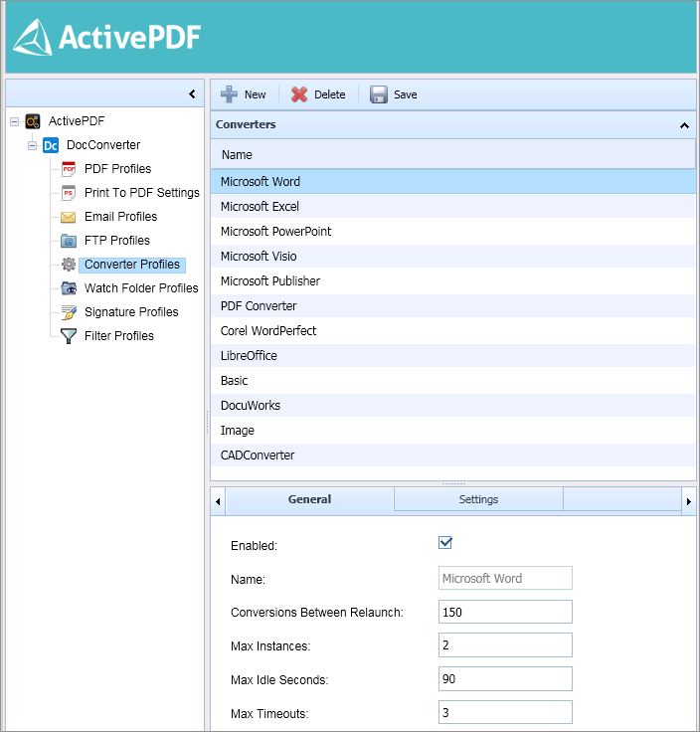
Task: Open Email Profiles in tree
Action: 121,217
